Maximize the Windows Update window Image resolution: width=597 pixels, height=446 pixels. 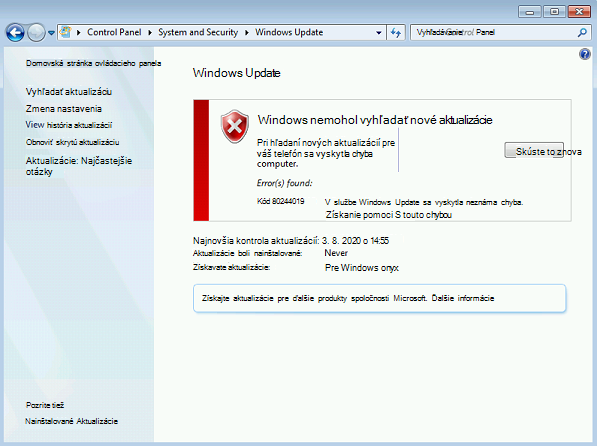[554, 12]
